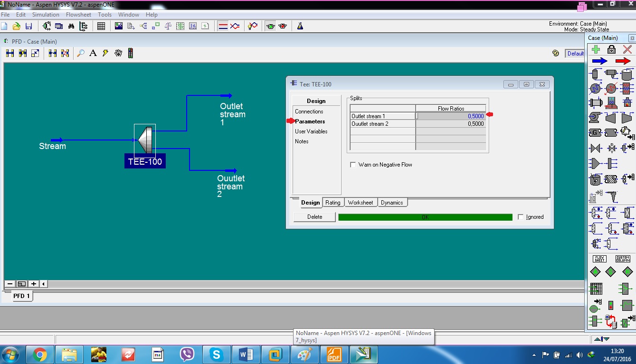Open Skype from the taskbar

[216, 354]
